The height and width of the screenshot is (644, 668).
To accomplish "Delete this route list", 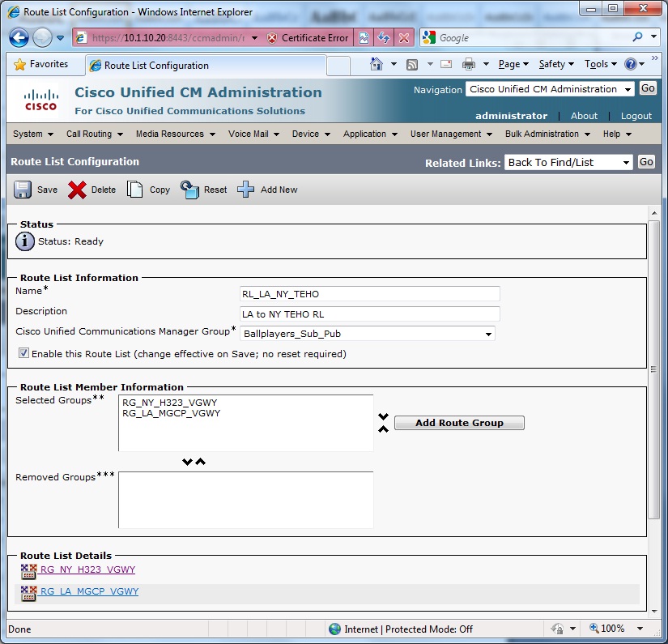I will tap(92, 189).
